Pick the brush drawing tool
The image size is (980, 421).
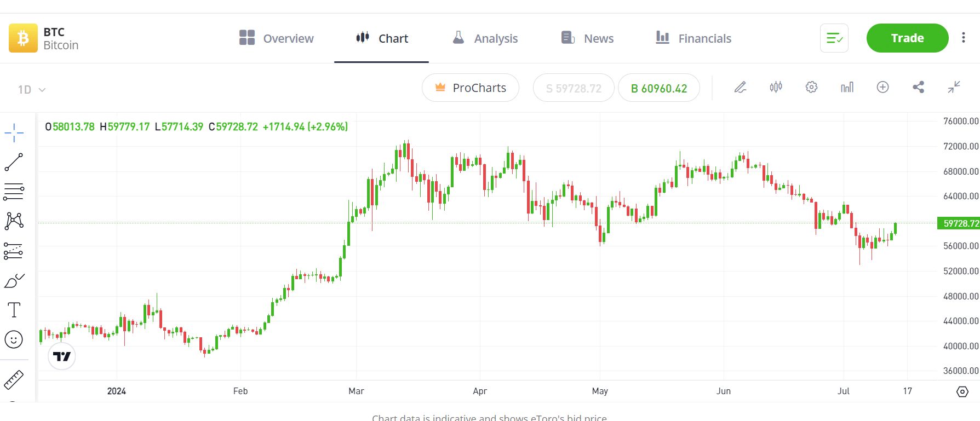[14, 280]
